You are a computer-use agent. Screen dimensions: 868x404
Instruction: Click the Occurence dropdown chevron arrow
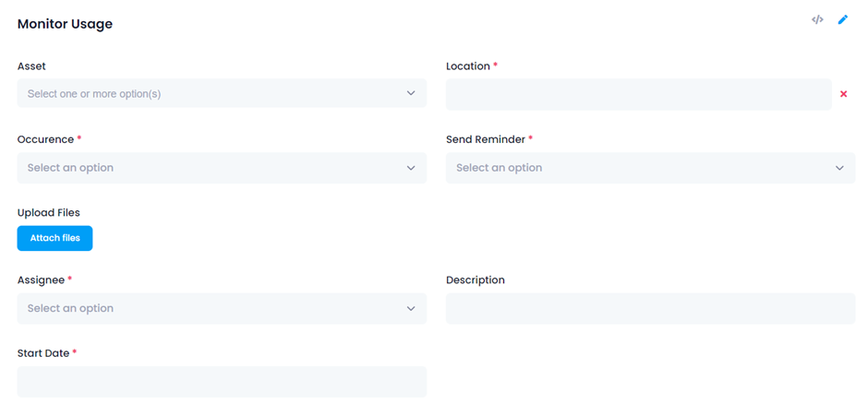tap(411, 168)
